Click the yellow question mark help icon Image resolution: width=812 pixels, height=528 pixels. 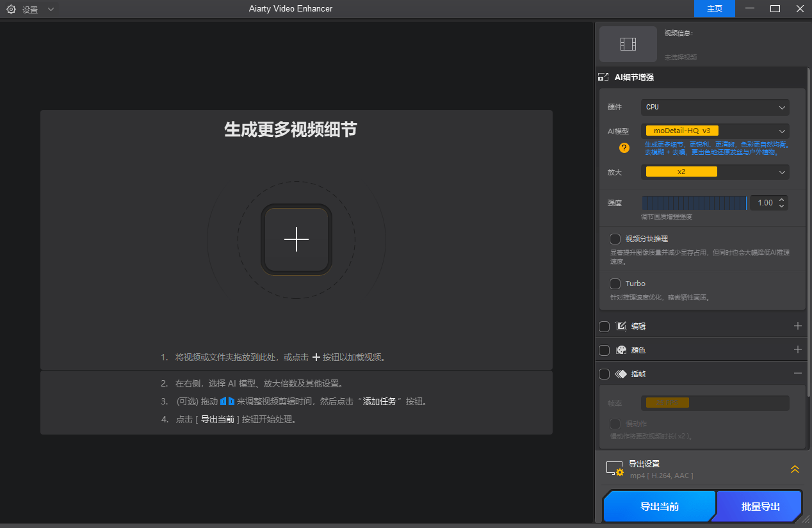click(x=624, y=148)
